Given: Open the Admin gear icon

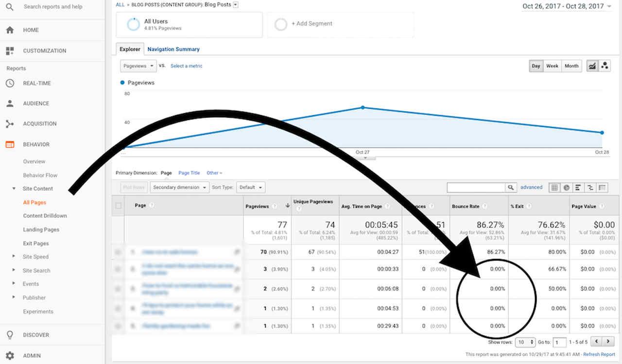Looking at the screenshot, I should [10, 356].
